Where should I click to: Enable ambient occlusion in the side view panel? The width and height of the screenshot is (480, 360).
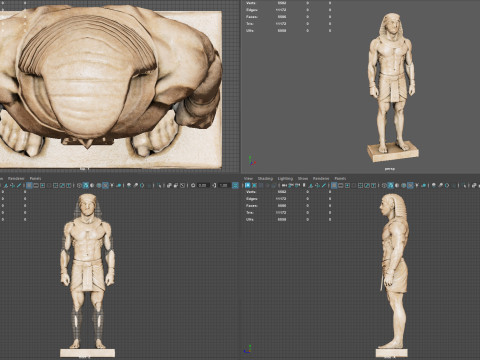[x=434, y=185]
